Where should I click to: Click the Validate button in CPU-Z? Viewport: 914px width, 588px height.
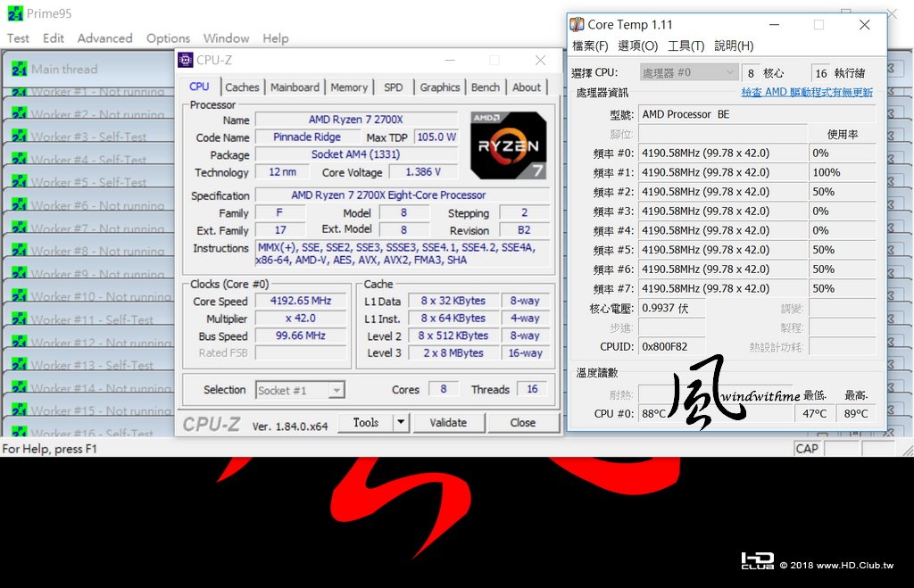(448, 423)
